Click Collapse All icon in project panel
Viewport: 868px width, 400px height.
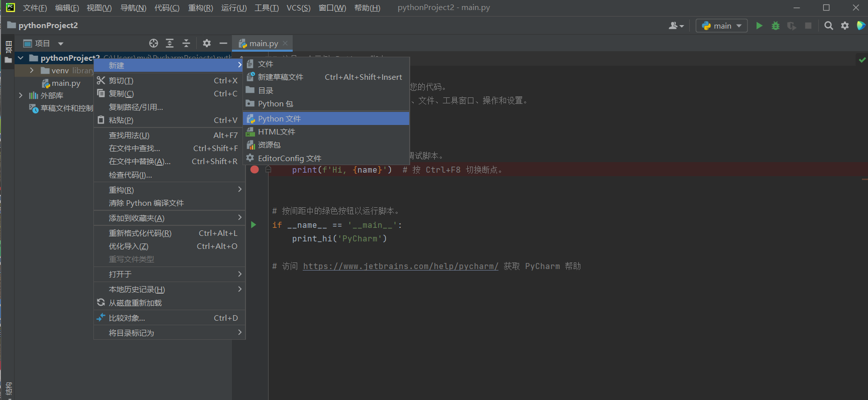pyautogui.click(x=186, y=43)
